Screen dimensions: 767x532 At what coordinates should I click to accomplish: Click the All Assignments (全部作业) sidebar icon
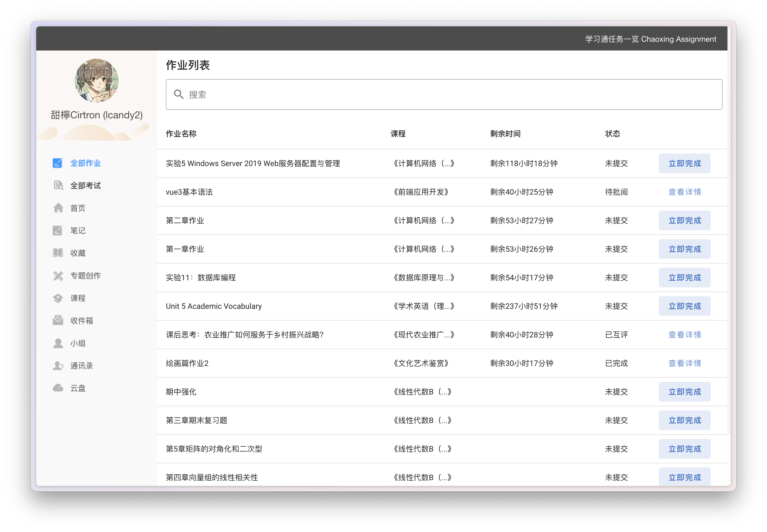57,163
